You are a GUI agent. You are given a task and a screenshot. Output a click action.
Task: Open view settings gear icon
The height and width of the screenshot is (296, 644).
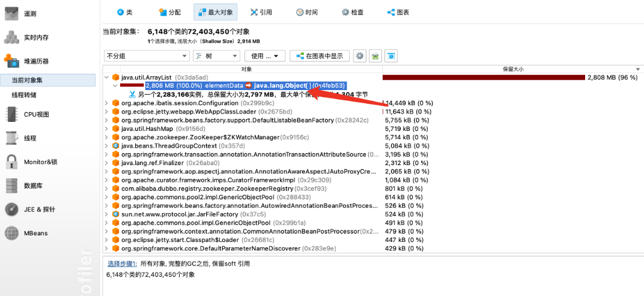(360, 56)
